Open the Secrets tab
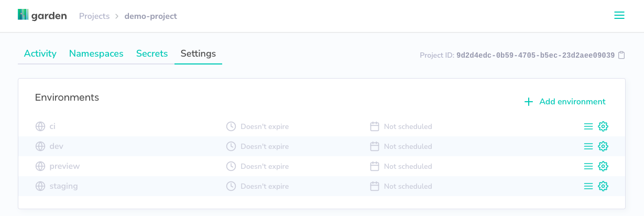Viewport: 644px width, 216px height. pos(152,53)
